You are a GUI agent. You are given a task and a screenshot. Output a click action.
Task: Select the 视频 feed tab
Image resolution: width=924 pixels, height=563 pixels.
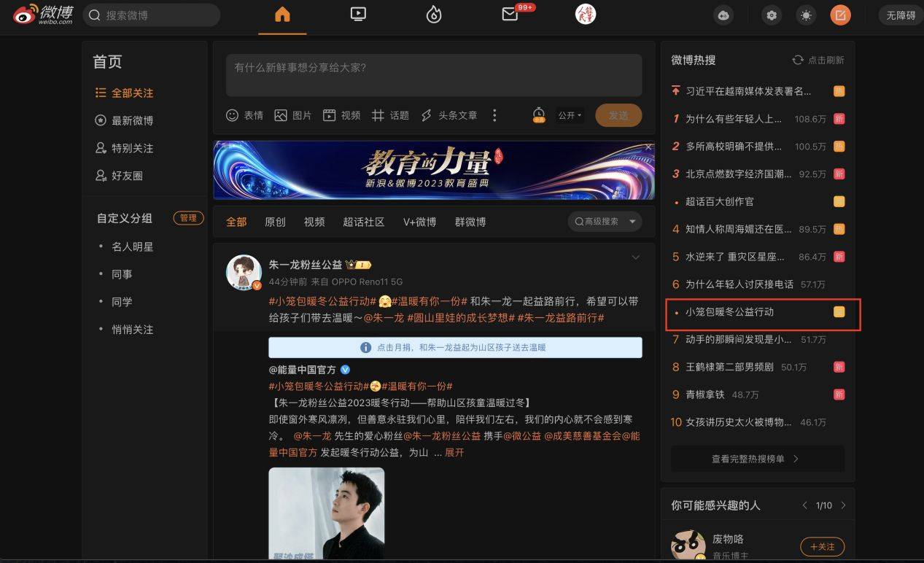pos(314,222)
